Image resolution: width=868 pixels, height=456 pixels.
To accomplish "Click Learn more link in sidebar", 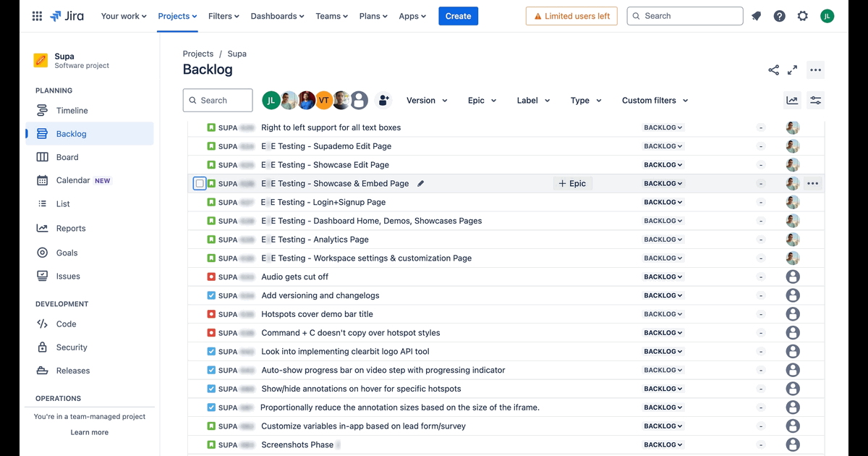I will click(90, 432).
